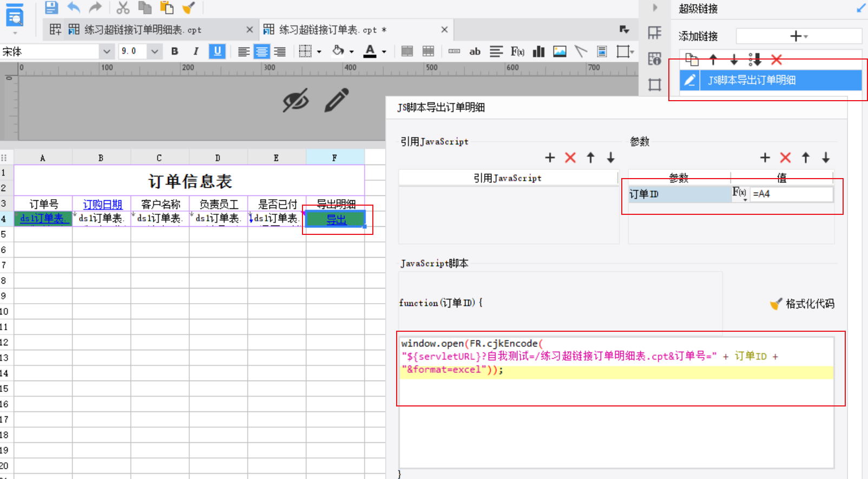
Task: Click the =A4 parameter value field
Action: click(x=792, y=194)
